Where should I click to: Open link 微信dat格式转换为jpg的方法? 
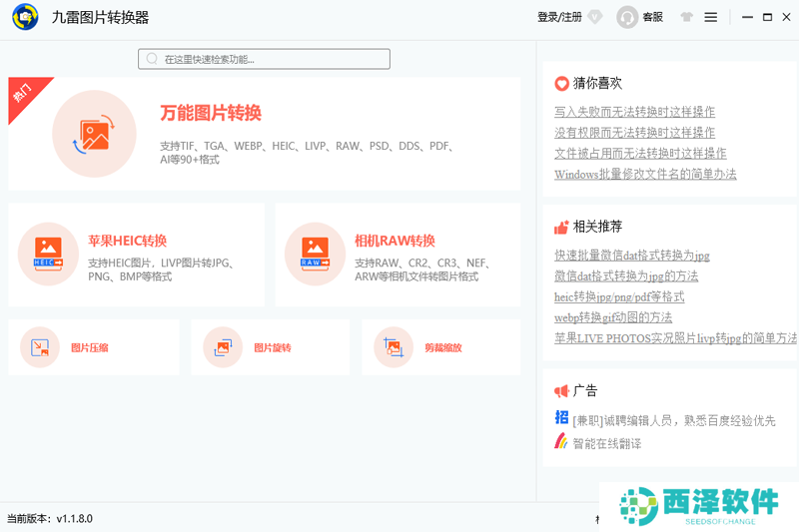click(x=626, y=275)
